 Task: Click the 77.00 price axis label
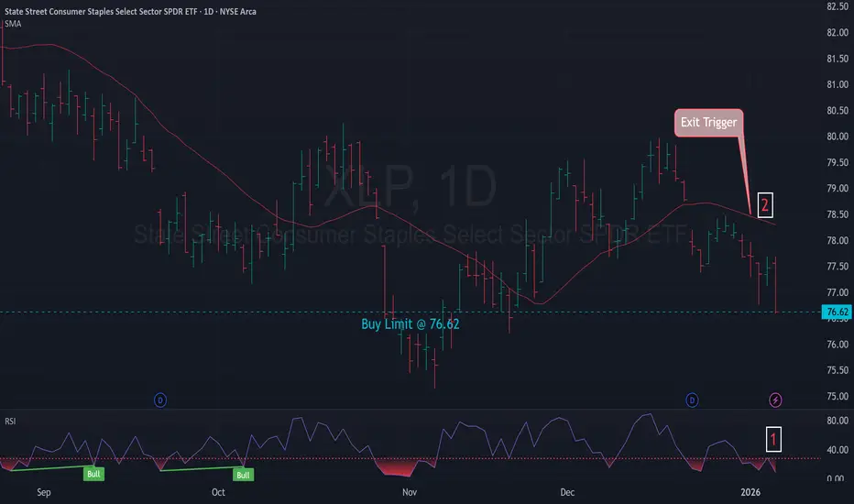(x=838, y=292)
